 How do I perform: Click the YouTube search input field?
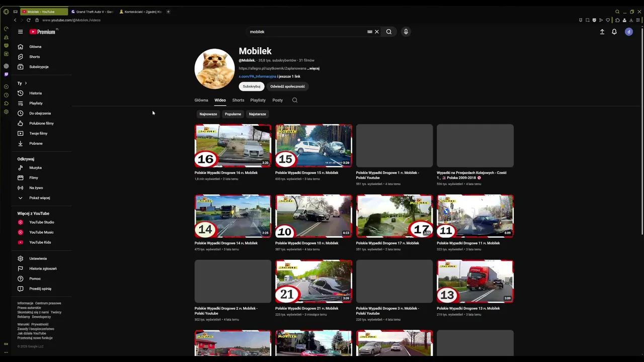[307, 32]
